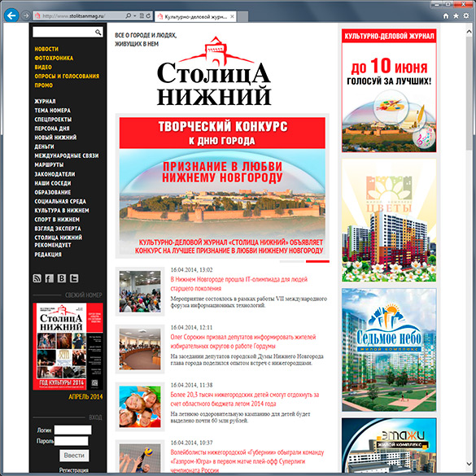Open a new blank tab
Image resolution: width=476 pixels, height=476 pixels.
242,16
